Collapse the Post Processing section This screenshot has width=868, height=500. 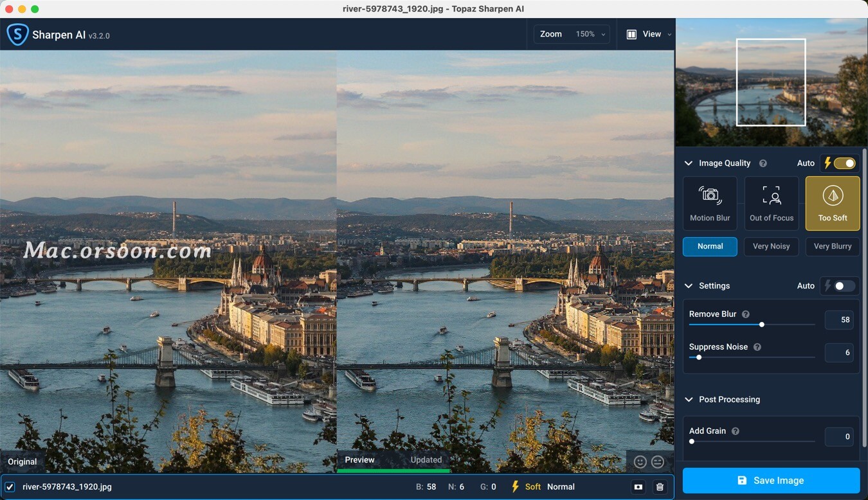[689, 400]
